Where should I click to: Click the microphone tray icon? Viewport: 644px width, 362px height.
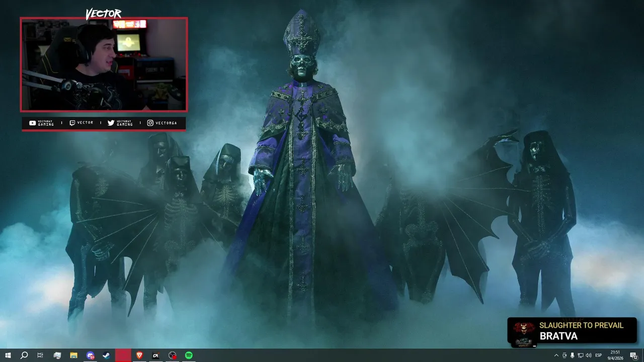(x=572, y=355)
